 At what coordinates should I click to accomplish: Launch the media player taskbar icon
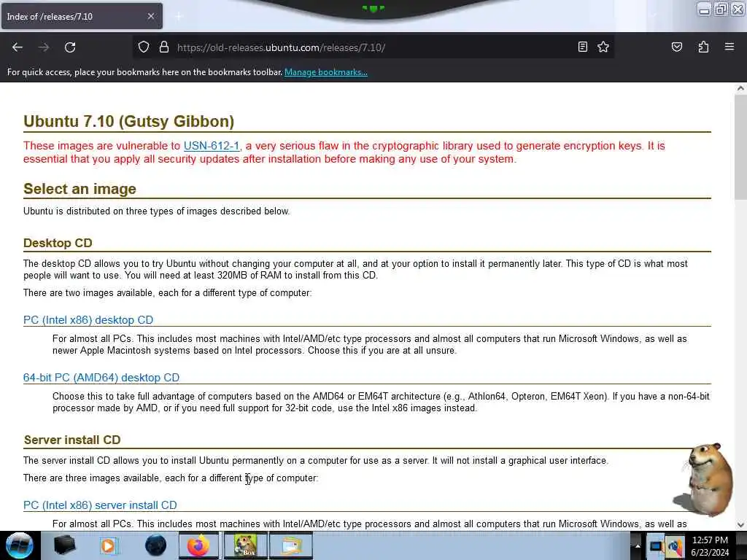click(109, 545)
